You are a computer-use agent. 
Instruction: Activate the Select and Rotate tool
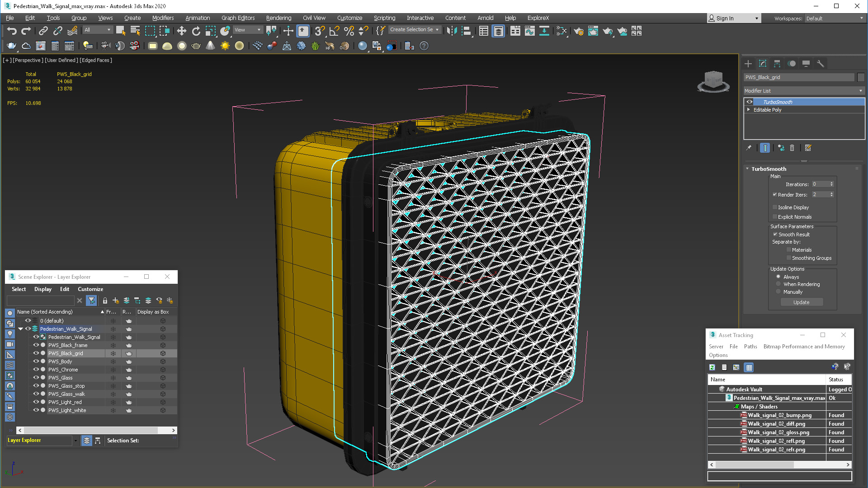coord(196,31)
